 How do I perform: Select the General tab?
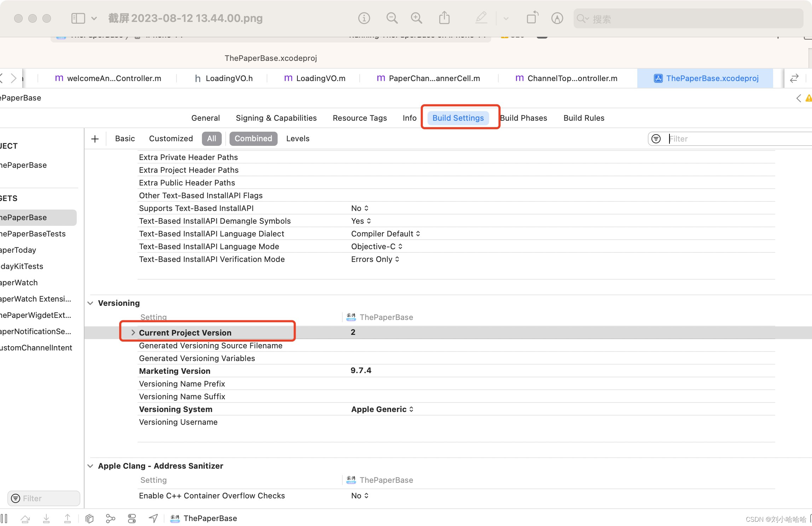coord(205,117)
